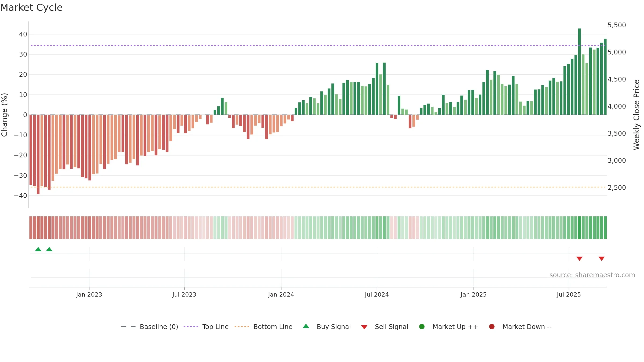Click the Jul 2024 axis label
This screenshot has height=362, width=644.
coord(377,294)
